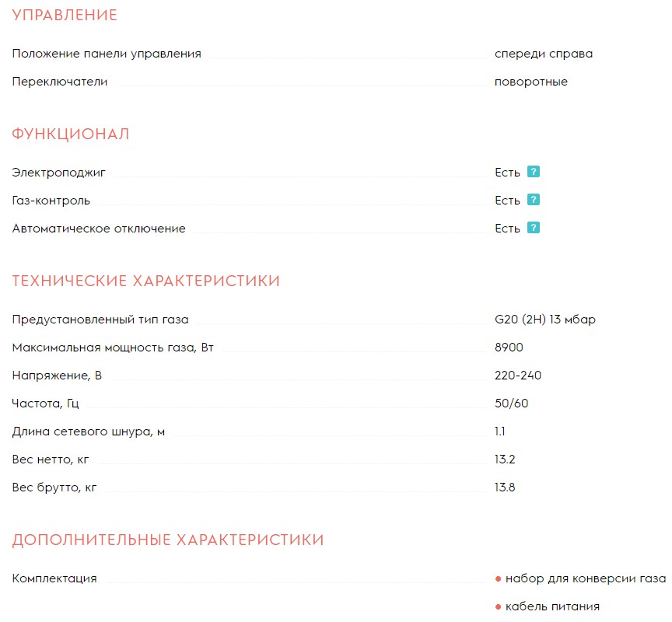Select the G20 (2H) 13 мбар value
The image size is (672, 622).
545,320
